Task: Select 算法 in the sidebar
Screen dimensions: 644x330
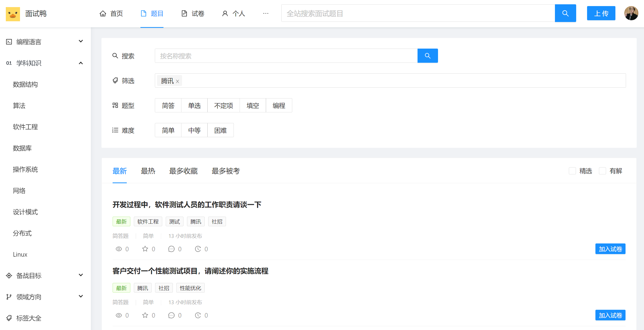Action: 19,106
